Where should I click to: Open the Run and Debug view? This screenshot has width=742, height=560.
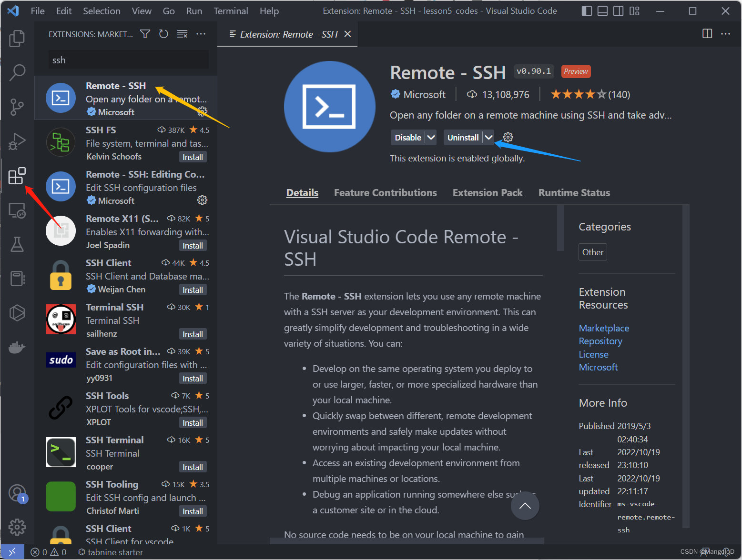click(17, 141)
